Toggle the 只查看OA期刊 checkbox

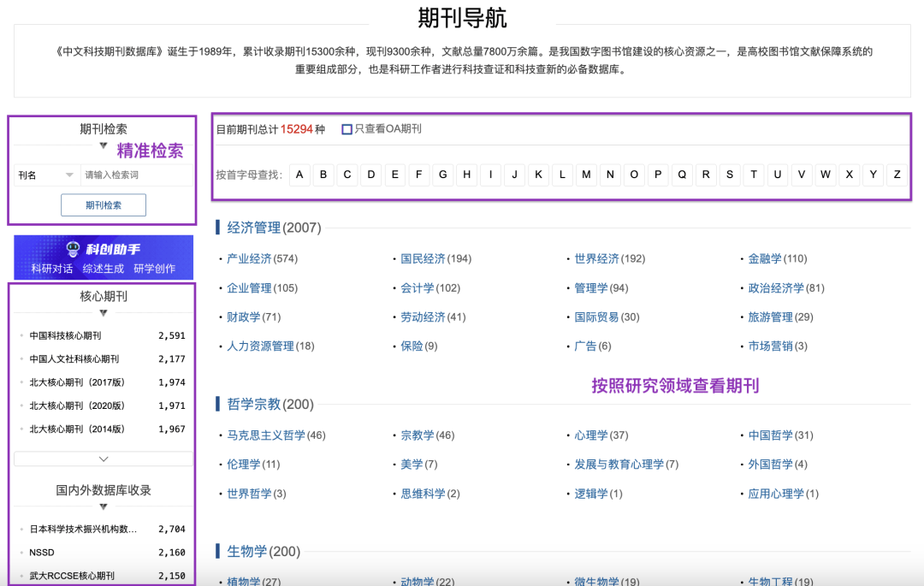347,129
